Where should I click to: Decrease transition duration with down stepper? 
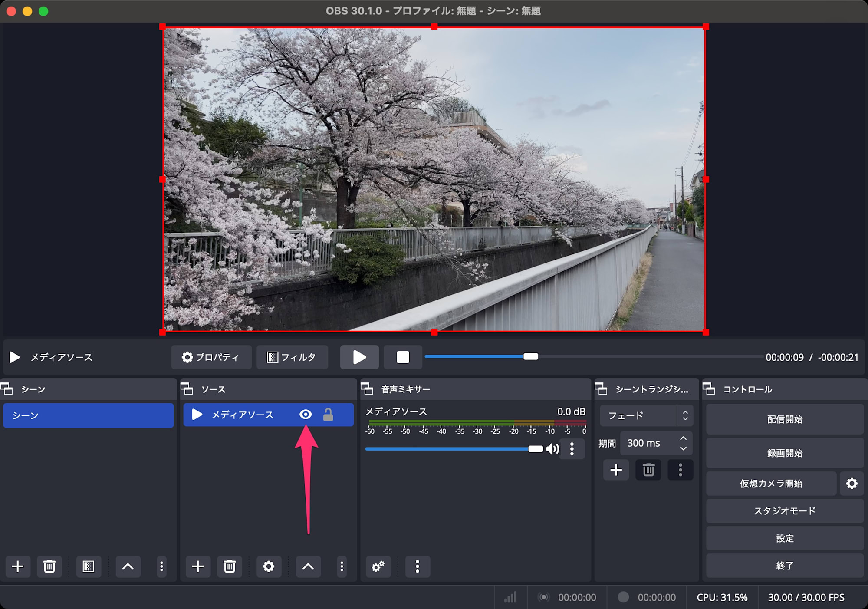684,448
